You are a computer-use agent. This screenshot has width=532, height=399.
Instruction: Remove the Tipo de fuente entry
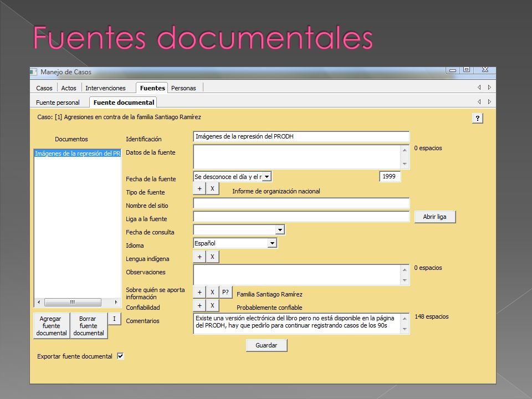click(x=212, y=188)
